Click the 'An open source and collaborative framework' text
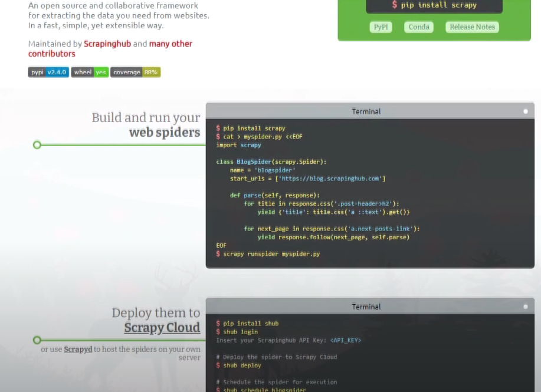 (x=113, y=5)
